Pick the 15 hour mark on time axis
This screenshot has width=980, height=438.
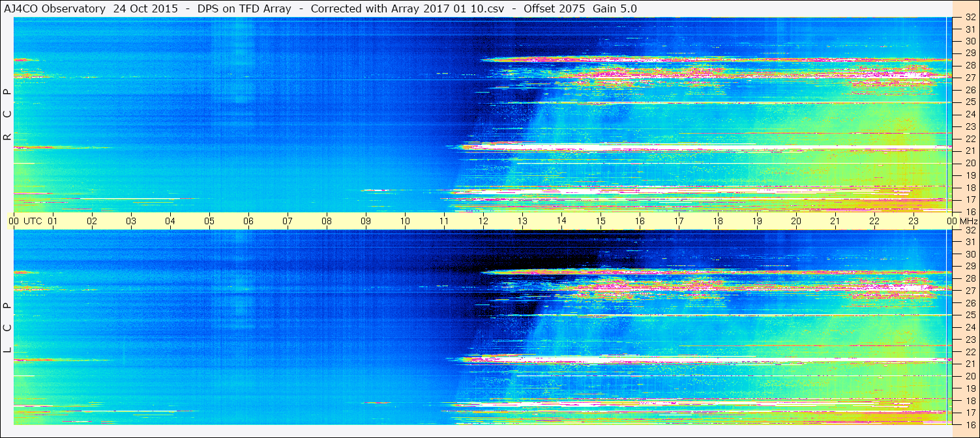coord(601,221)
